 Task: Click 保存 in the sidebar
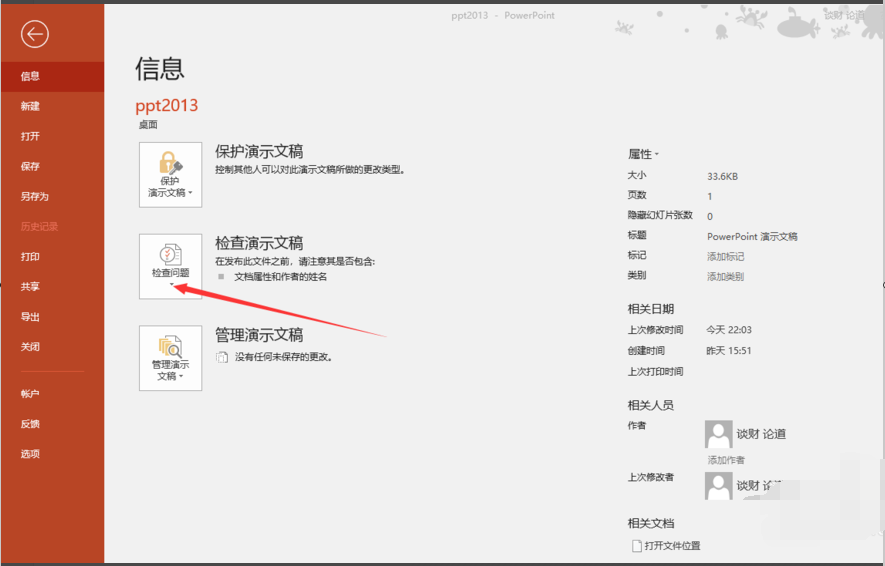click(52, 166)
